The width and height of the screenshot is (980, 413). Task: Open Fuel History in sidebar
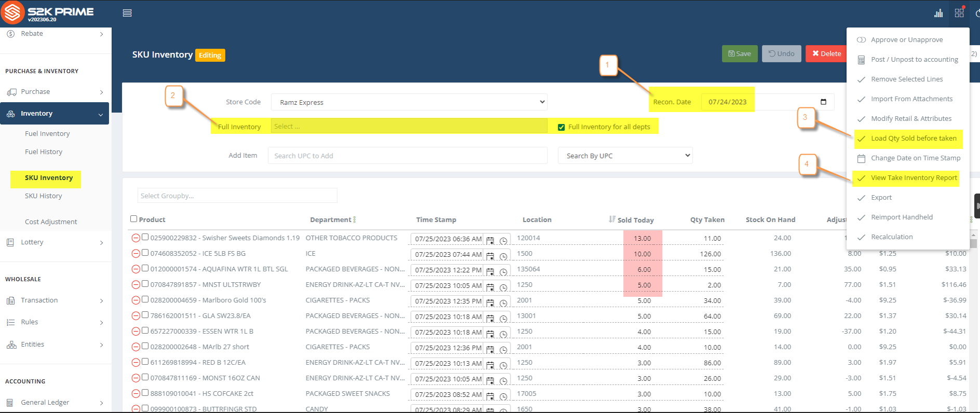pos(44,152)
